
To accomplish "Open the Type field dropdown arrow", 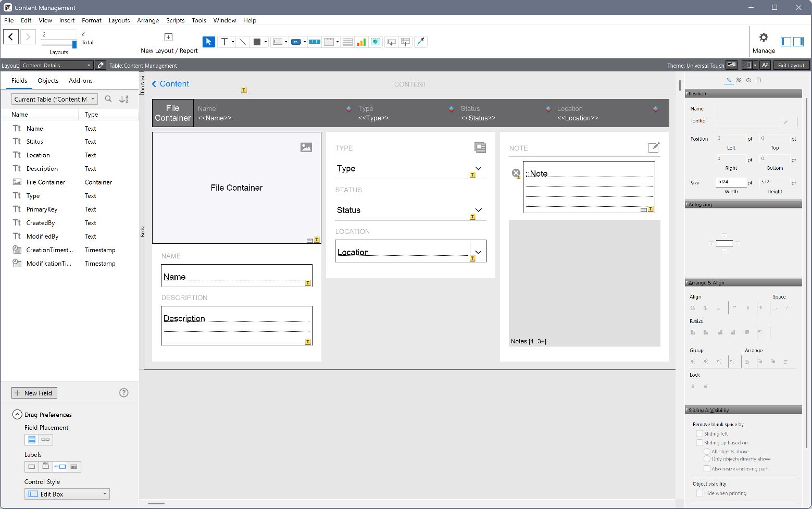I will coord(478,168).
